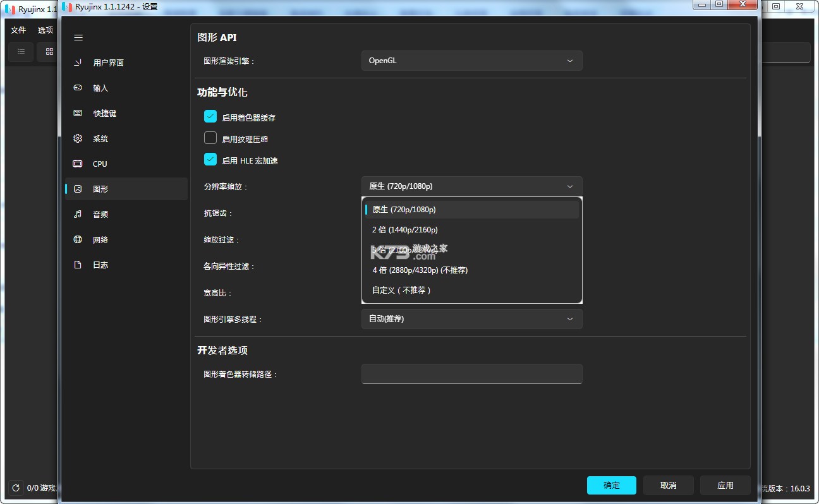Viewport: 819px width, 504px height.
Task: Click the 各向异性过滤 label
Action: pyautogui.click(x=229, y=267)
